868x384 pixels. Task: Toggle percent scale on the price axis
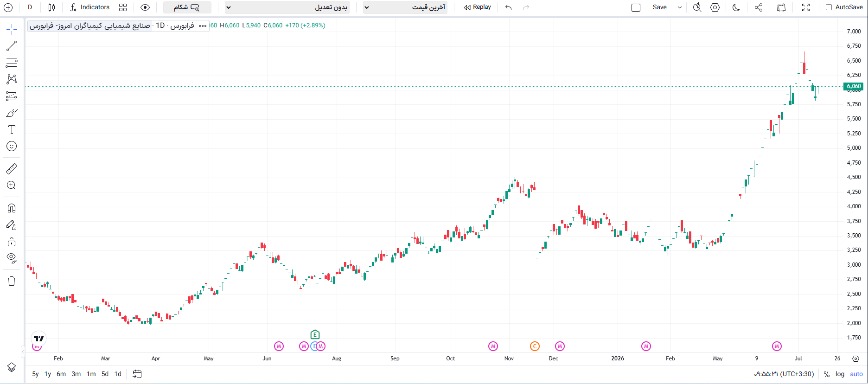point(826,374)
